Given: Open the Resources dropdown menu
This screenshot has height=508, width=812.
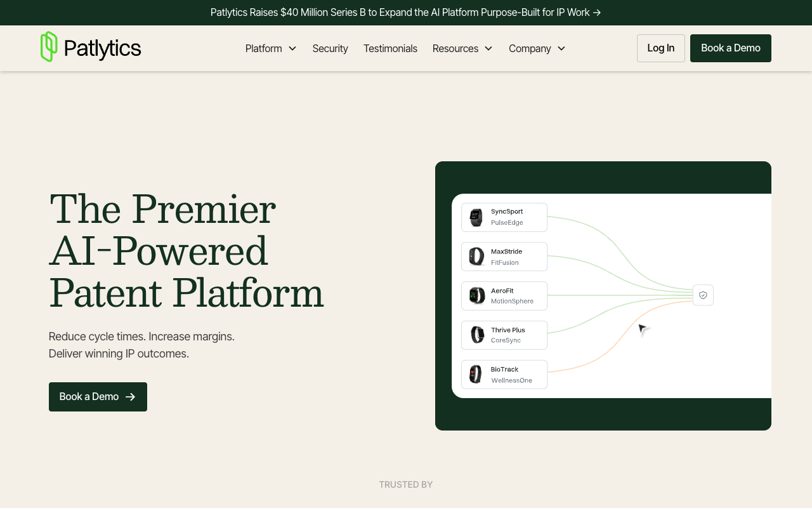Looking at the screenshot, I should (462, 48).
